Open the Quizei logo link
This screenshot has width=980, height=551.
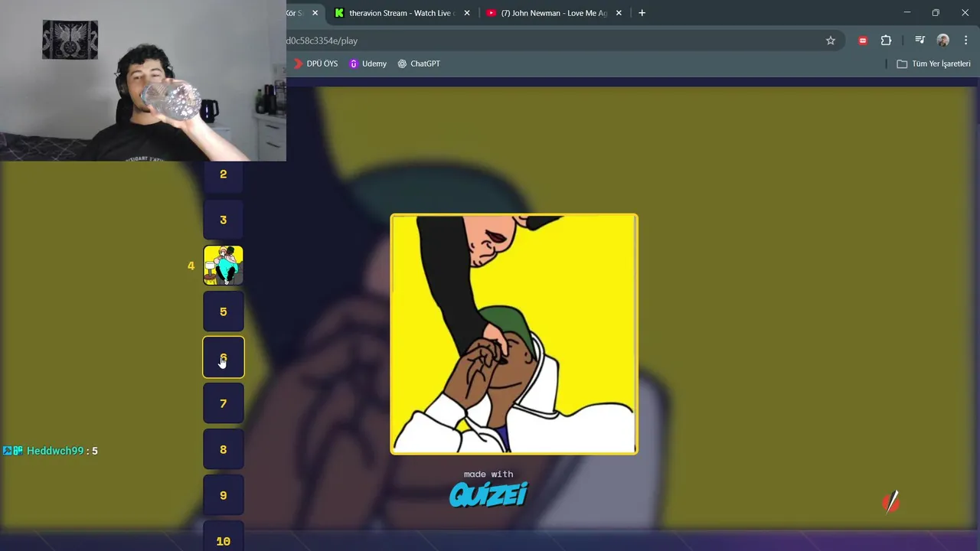tap(488, 494)
